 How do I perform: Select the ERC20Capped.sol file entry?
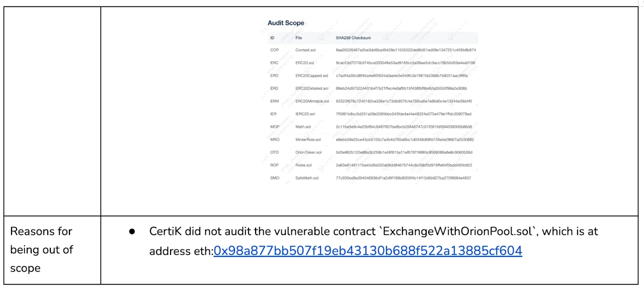(311, 76)
